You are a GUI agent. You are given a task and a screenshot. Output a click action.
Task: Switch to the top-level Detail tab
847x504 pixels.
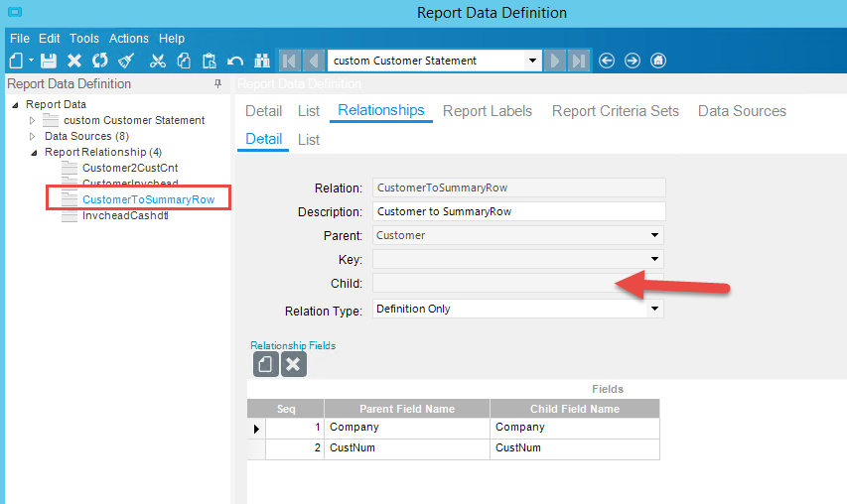coord(263,111)
